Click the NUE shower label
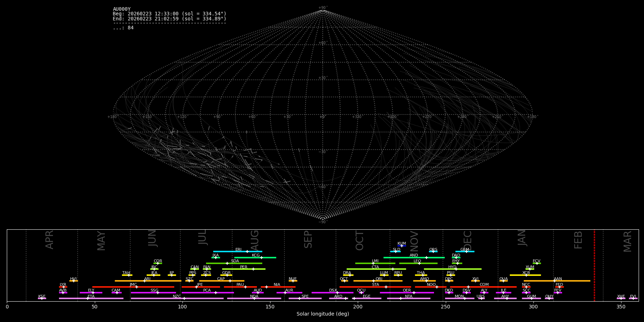Screen dimensions: 644x322 (x=293, y=279)
